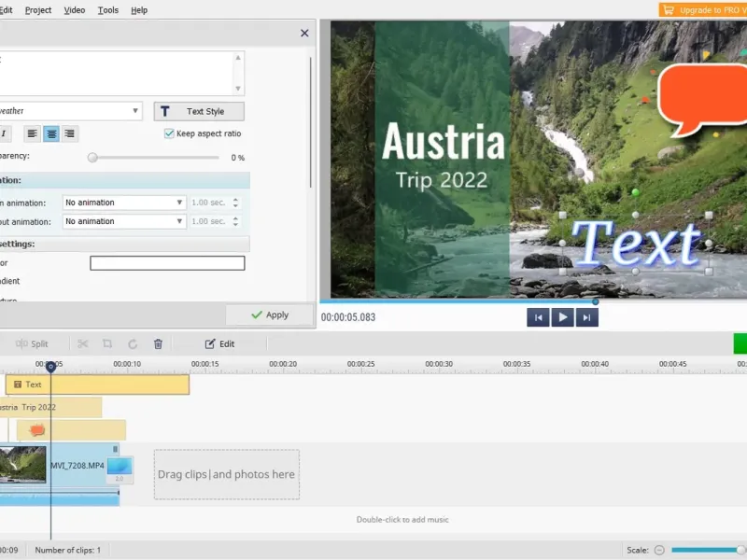
Task: Click the green button right of toolbar
Action: (x=740, y=343)
